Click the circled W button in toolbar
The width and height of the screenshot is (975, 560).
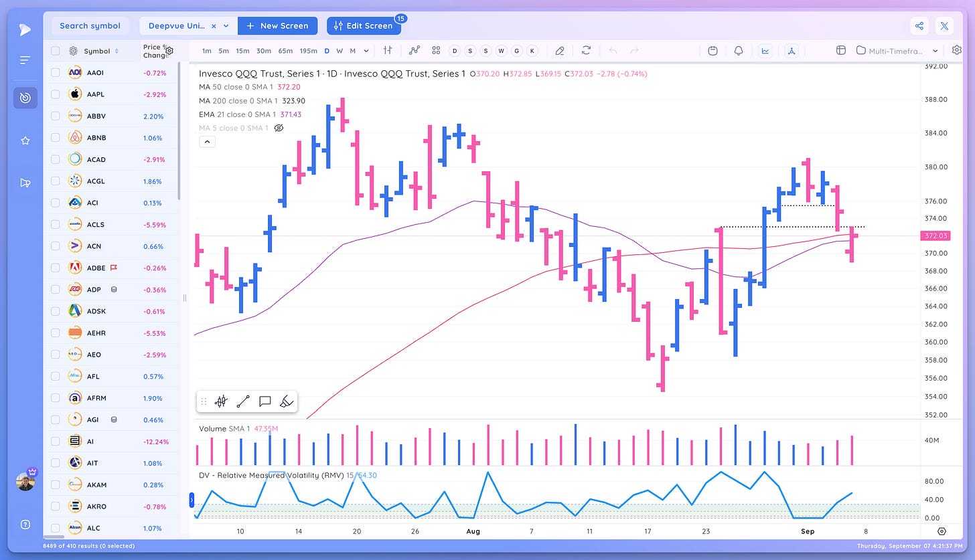coord(501,50)
